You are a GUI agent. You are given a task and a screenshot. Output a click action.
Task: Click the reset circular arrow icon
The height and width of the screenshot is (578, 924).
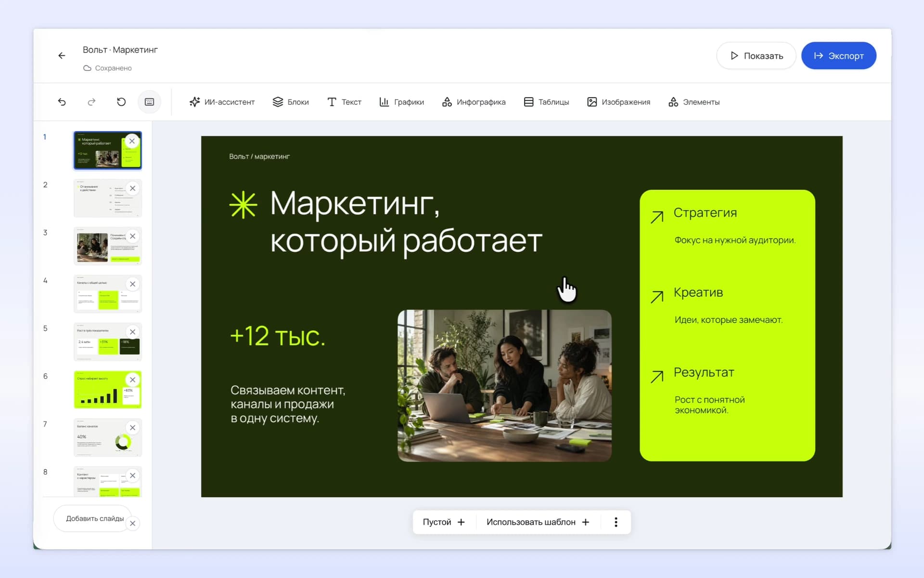(121, 102)
